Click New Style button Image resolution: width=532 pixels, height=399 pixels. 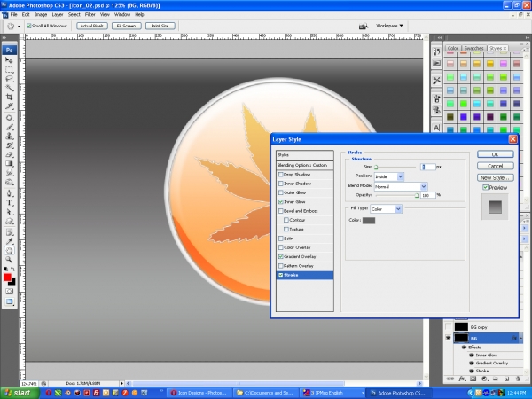pyautogui.click(x=496, y=177)
